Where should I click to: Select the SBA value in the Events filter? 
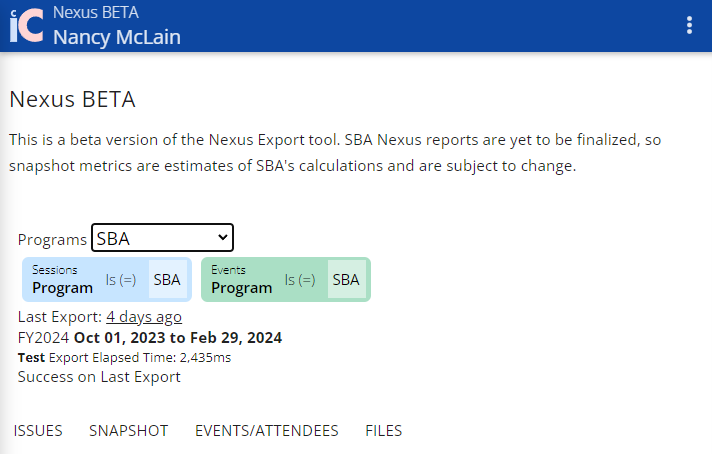coord(346,280)
